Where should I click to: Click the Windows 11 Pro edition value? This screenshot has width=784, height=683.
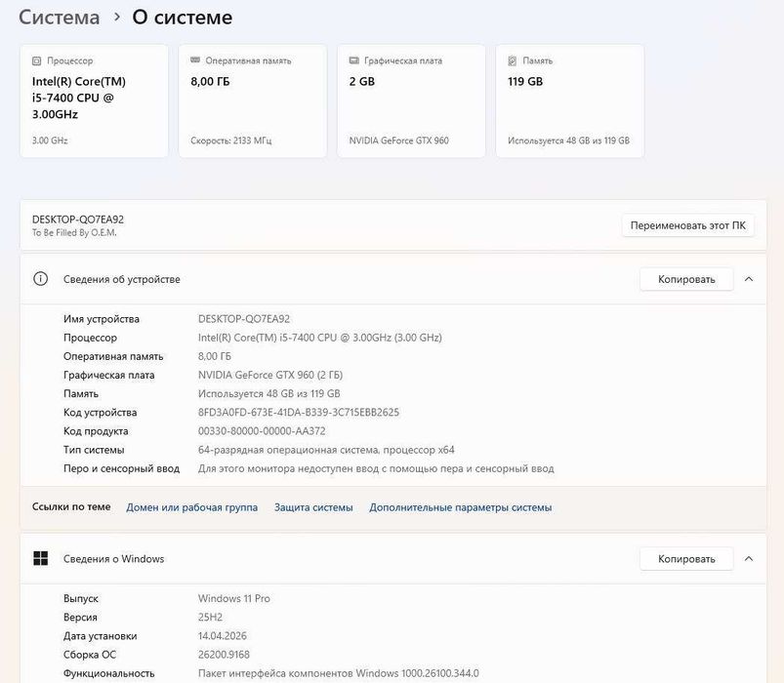click(x=234, y=598)
